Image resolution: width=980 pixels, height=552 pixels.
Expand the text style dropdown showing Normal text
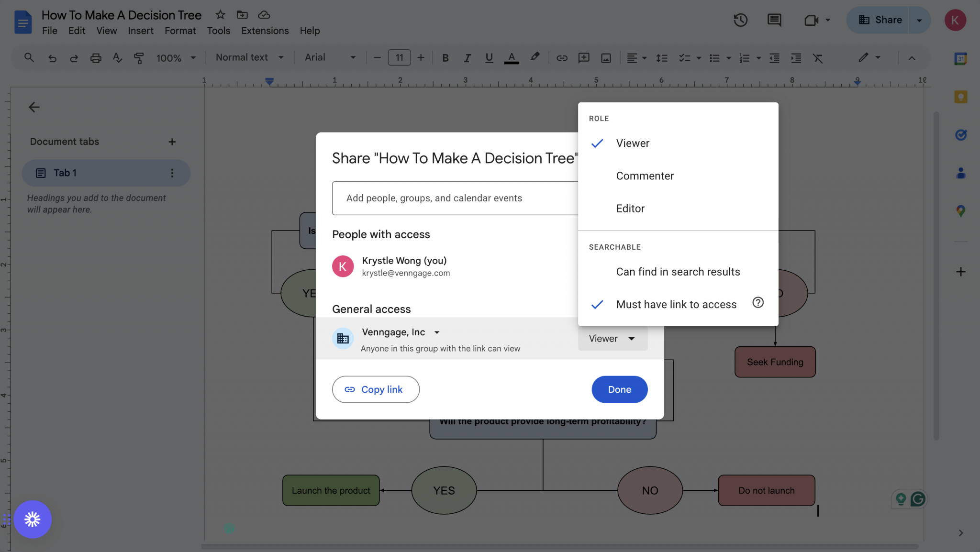(248, 57)
